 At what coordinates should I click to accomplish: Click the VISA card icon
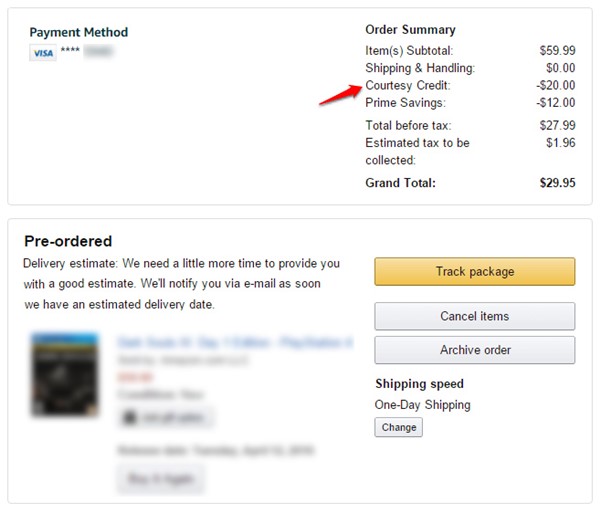coord(43,53)
